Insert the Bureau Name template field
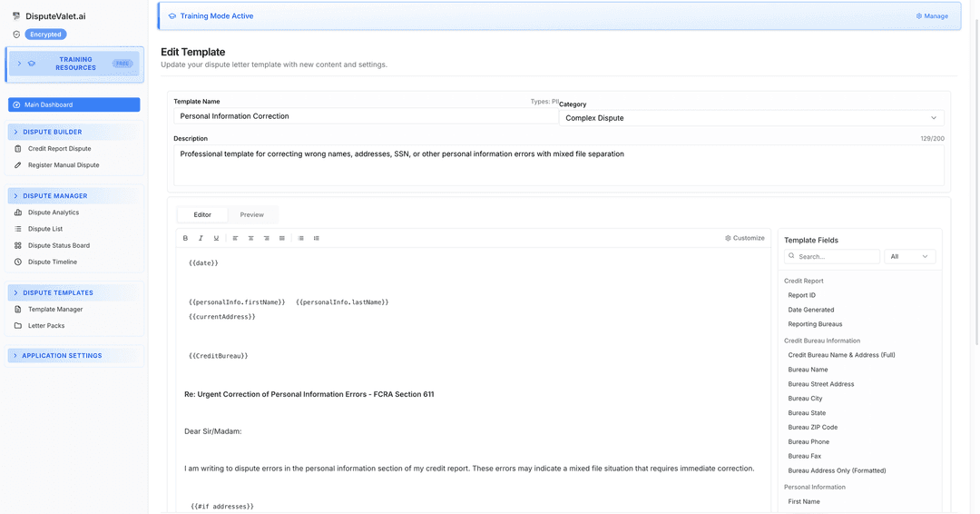 pyautogui.click(x=808, y=370)
